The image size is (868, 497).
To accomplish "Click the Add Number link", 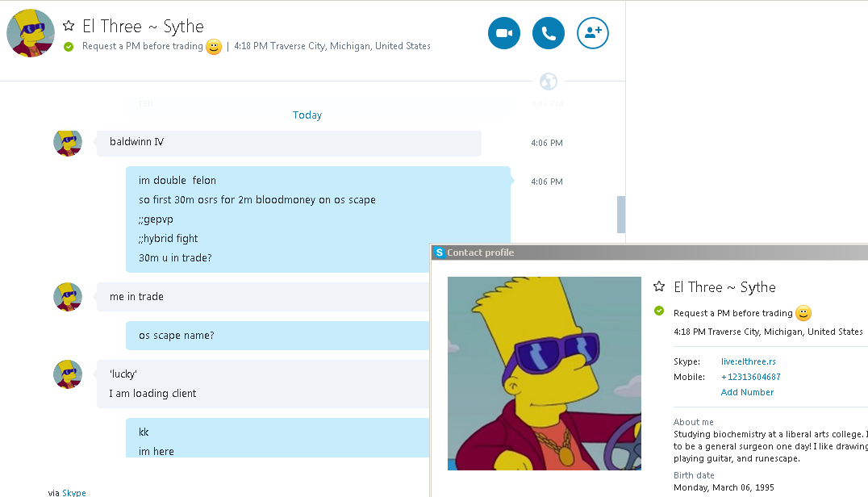I will [747, 392].
